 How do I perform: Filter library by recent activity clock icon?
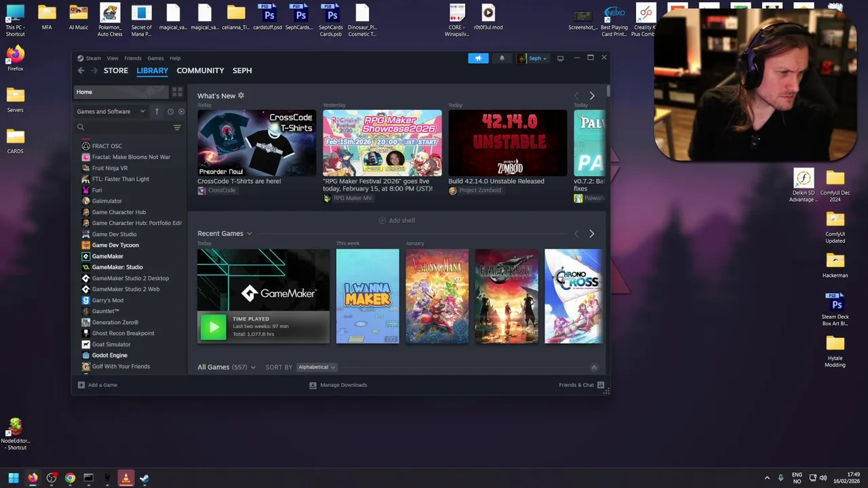point(170,112)
